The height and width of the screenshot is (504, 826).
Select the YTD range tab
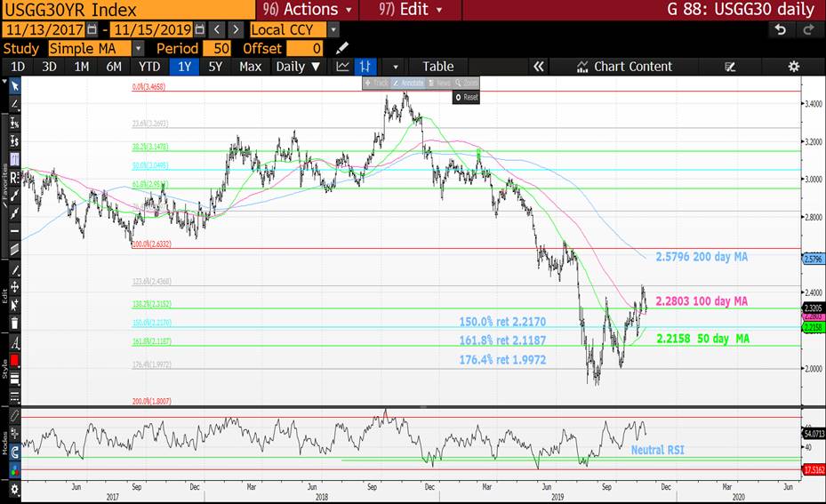click(149, 67)
